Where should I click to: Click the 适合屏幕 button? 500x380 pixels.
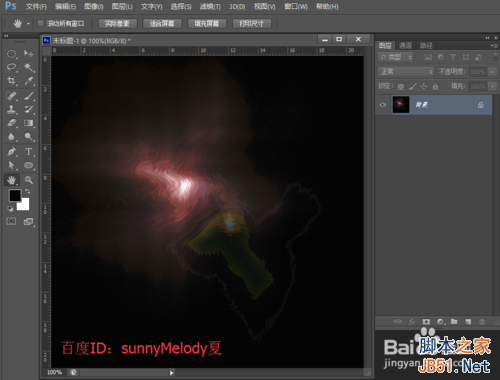pyautogui.click(x=162, y=24)
